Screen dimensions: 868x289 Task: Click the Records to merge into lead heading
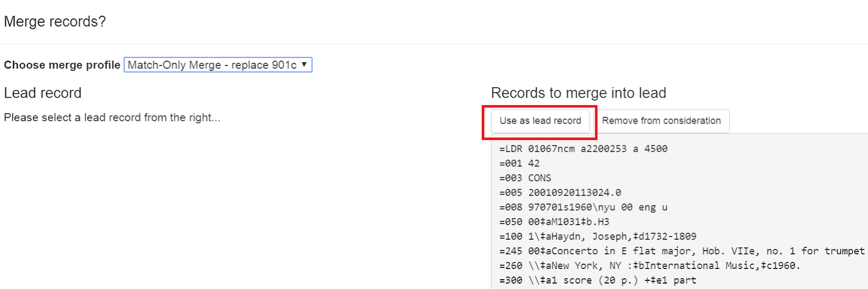[578, 93]
